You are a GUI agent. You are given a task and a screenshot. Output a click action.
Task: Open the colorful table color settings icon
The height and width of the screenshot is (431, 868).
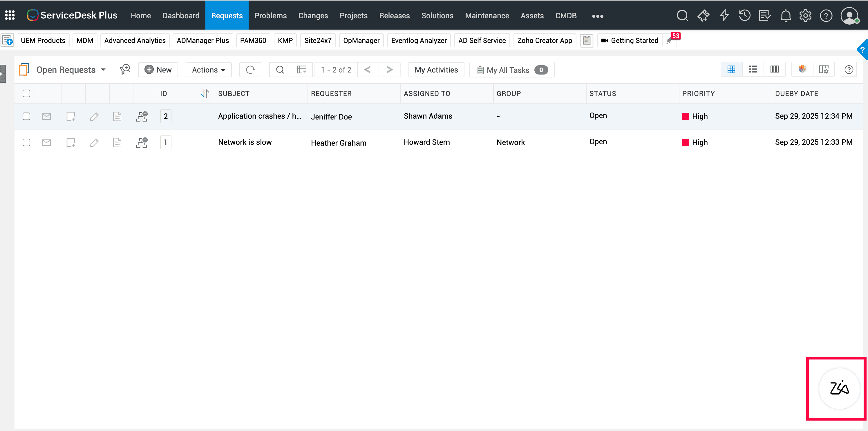(x=802, y=69)
